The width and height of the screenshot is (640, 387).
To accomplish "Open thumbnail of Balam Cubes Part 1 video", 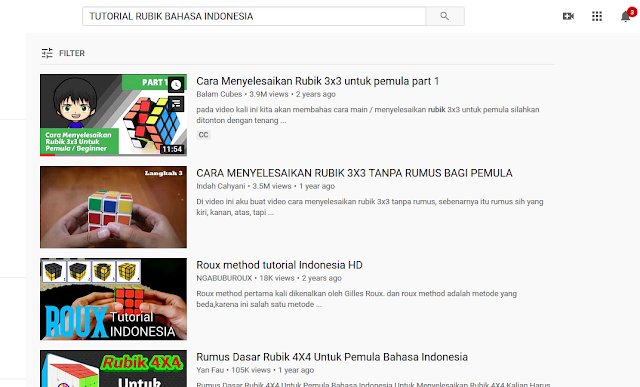I will (x=113, y=115).
